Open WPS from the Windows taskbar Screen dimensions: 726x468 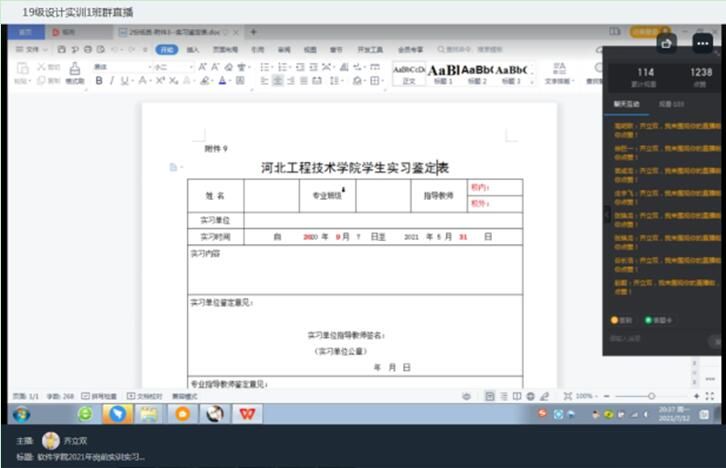(x=245, y=414)
